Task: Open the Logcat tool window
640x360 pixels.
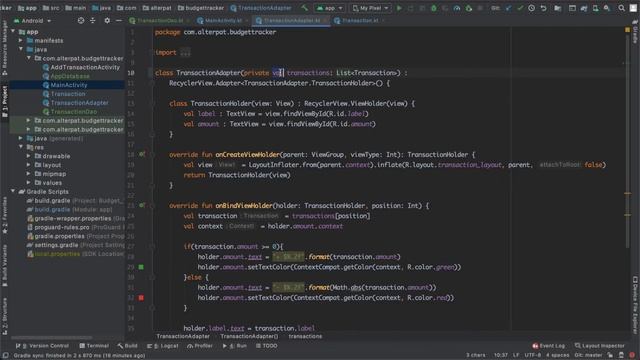Action: 162,346
